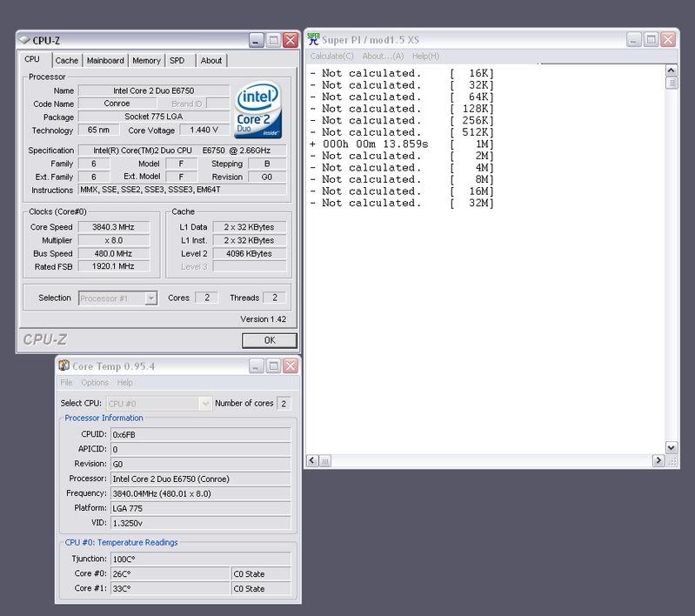Switch to the Memory tab
This screenshot has height=616, width=695.
coord(146,60)
